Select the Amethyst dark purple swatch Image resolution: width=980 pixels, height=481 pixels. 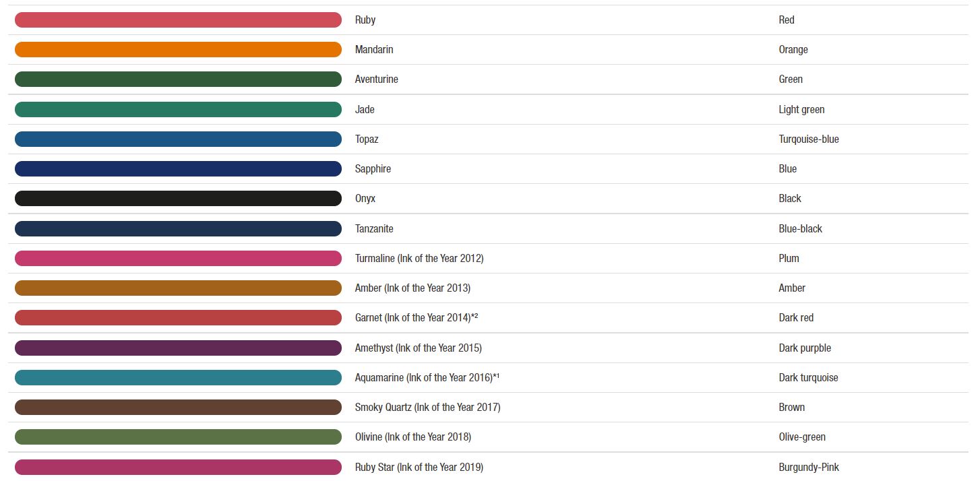point(178,348)
